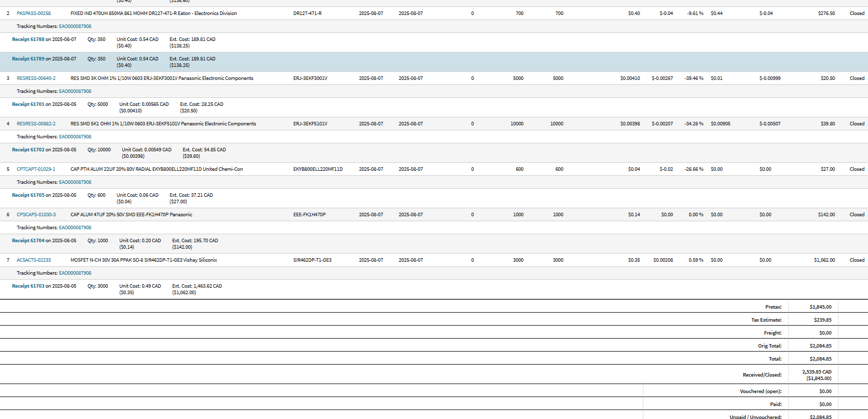868x419 pixels.
Task: Open Receipt 61703 link
Action: point(28,286)
